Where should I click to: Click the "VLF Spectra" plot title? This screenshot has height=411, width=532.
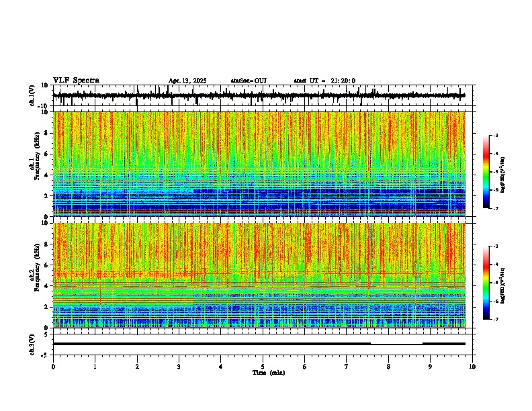pyautogui.click(x=76, y=81)
